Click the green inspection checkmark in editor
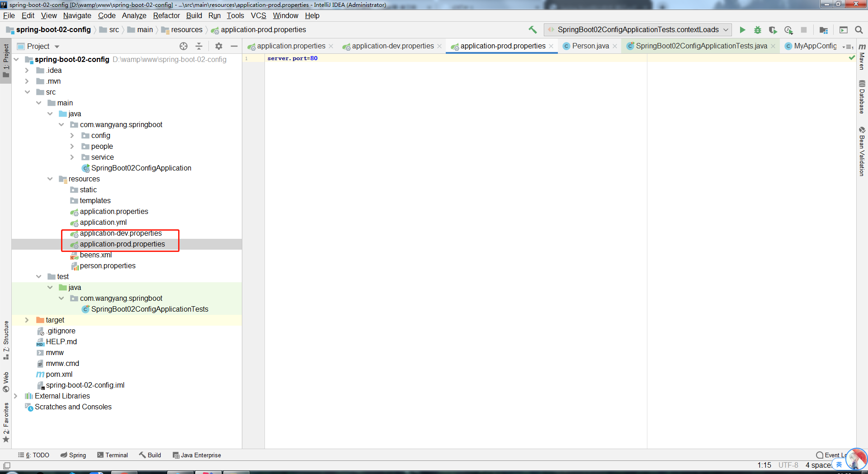The image size is (868, 474). (852, 58)
